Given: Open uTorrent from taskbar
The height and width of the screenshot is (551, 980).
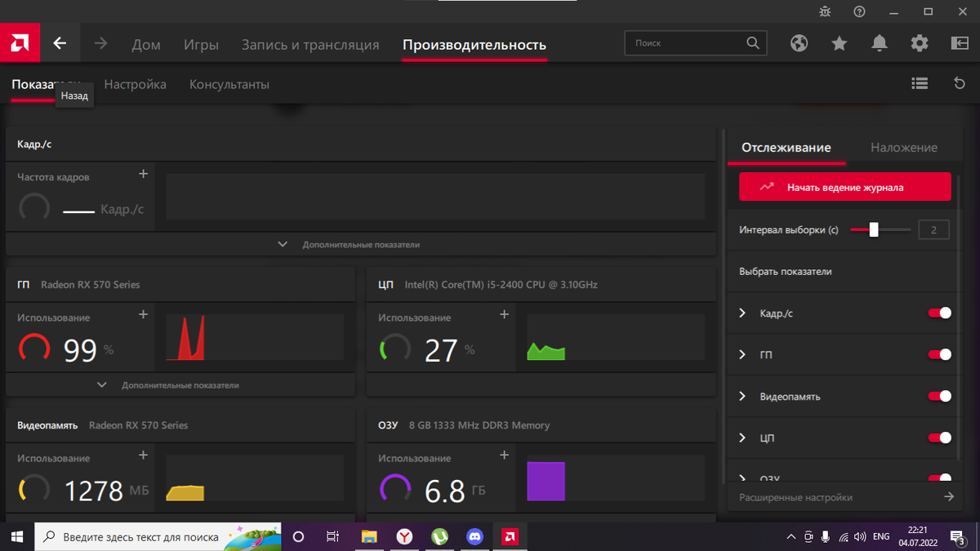Looking at the screenshot, I should 439,536.
